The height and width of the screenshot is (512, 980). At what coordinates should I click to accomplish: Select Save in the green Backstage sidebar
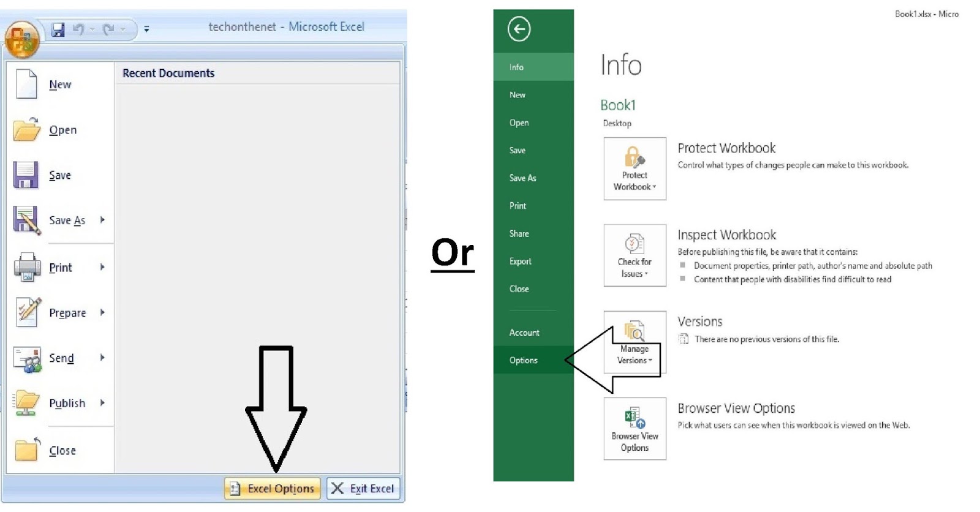coord(533,150)
